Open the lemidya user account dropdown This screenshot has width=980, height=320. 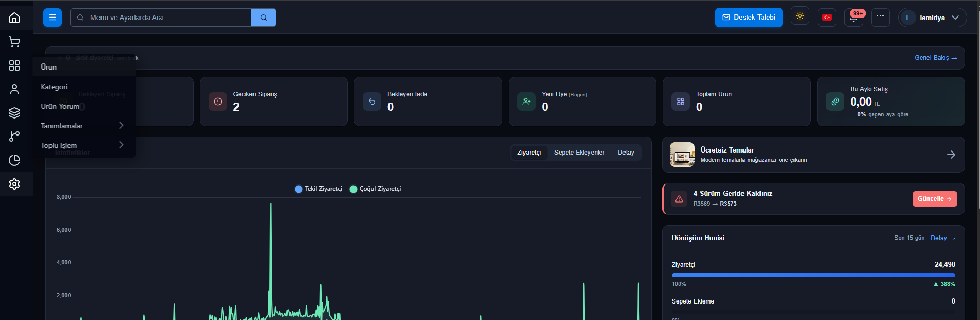(x=933, y=18)
